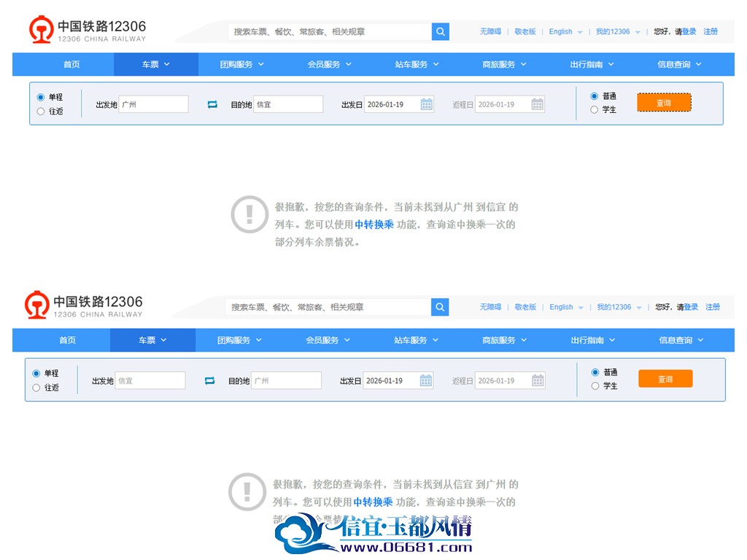The height and width of the screenshot is (560, 747).
Task: Click 无障碍 link above the 出发地 广州 form
Action: pos(490,32)
